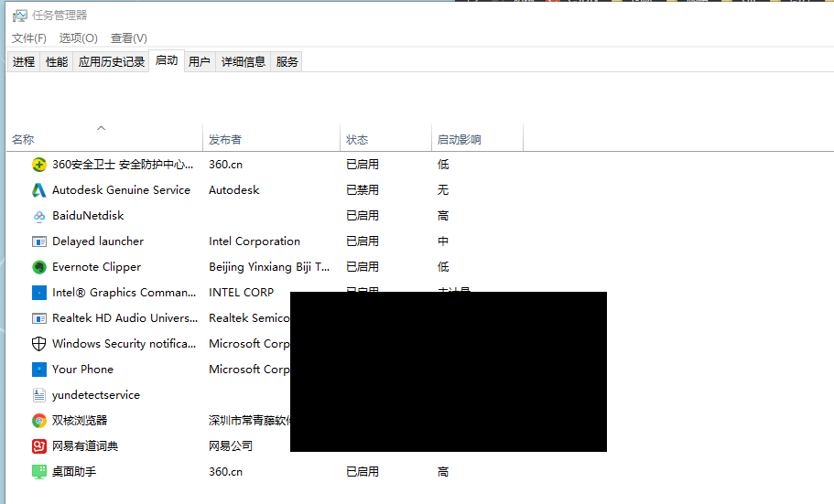Click 360.cn publisher of 桌面助手
834x504 pixels.
click(225, 472)
